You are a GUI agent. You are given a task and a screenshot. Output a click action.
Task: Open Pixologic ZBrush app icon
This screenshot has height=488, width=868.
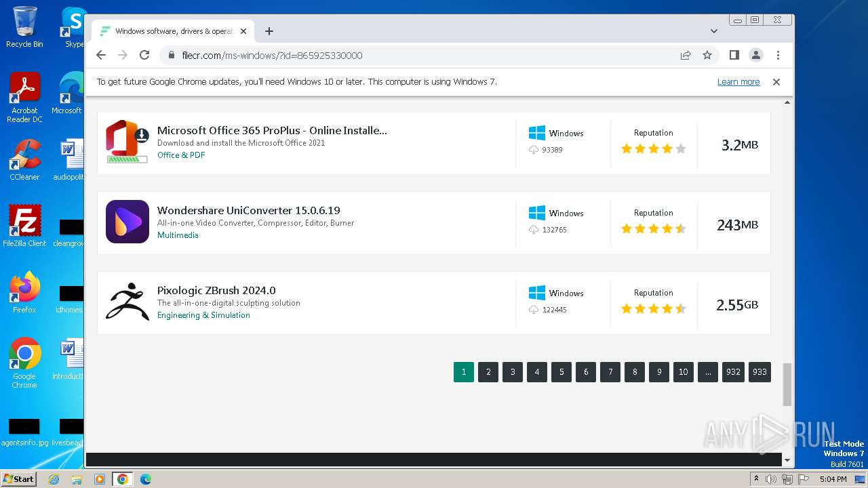[x=127, y=302]
